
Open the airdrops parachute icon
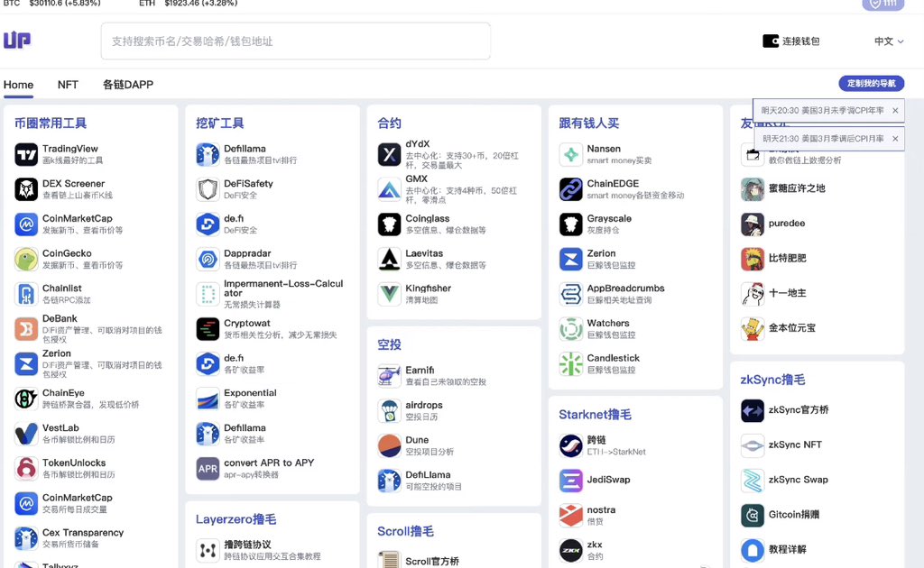coord(389,411)
